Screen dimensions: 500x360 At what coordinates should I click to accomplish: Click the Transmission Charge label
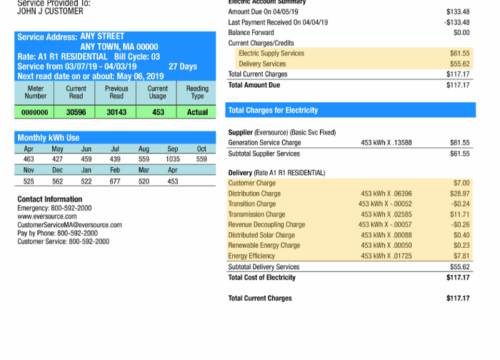click(x=257, y=214)
